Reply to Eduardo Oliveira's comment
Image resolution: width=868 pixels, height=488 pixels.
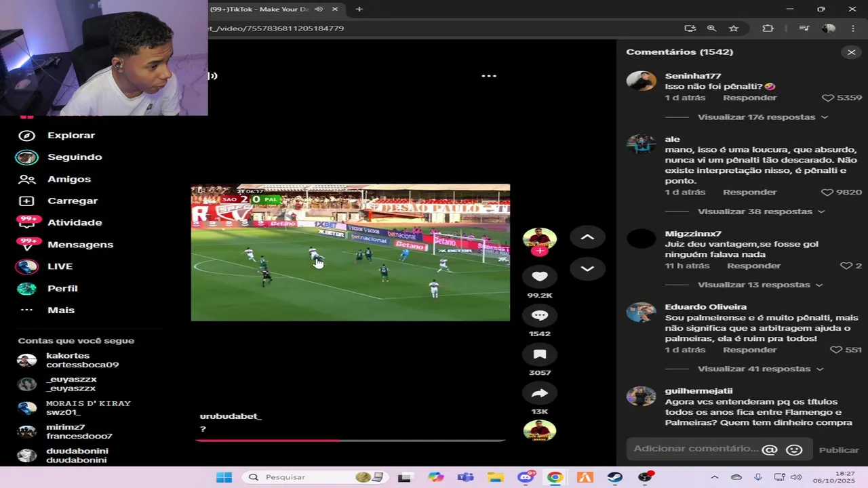[x=749, y=350]
